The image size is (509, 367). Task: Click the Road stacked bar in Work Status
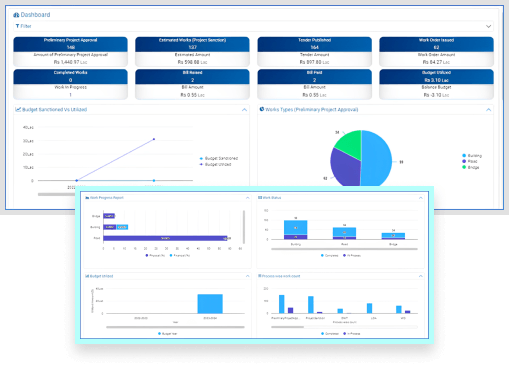click(x=344, y=233)
